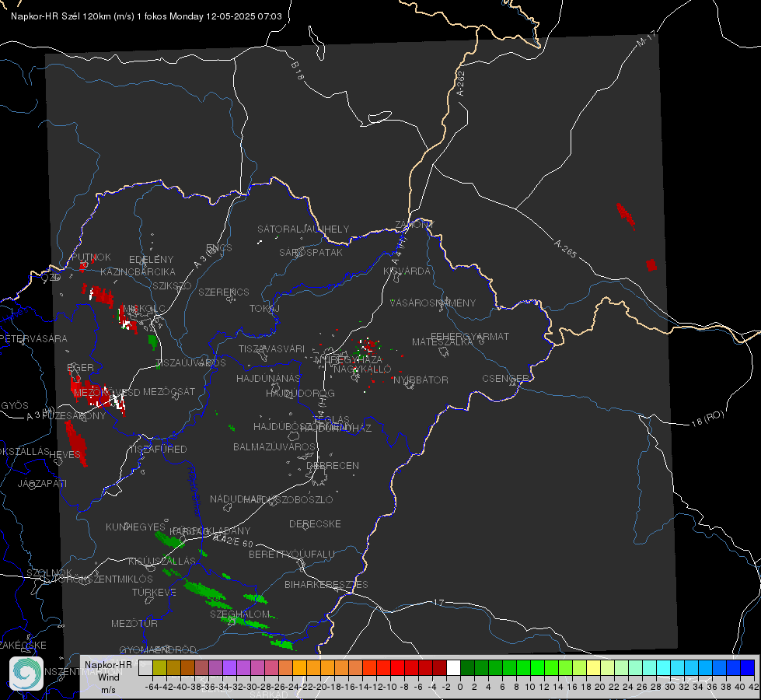Select the TÚRKEVE town label
The height and width of the screenshot is (700, 761).
point(155,592)
